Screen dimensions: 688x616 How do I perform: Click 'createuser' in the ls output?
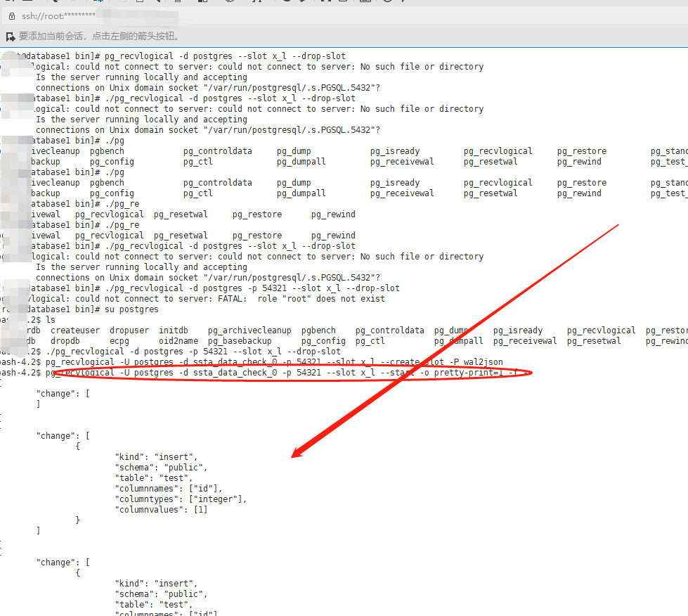click(75, 331)
